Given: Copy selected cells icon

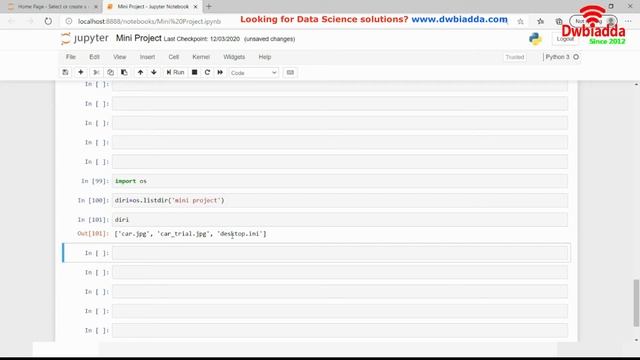Looking at the screenshot, I should [110, 72].
